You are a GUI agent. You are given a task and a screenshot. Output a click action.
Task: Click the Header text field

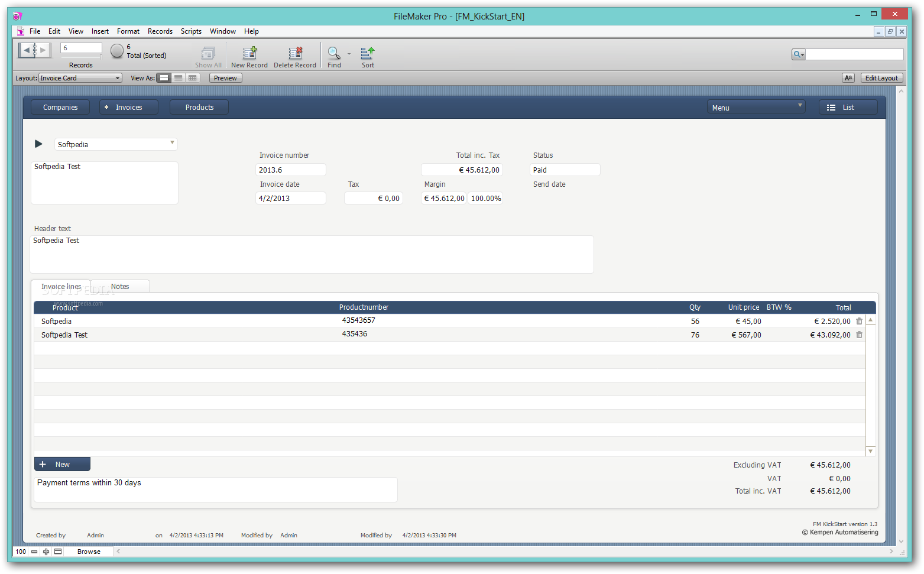click(312, 254)
